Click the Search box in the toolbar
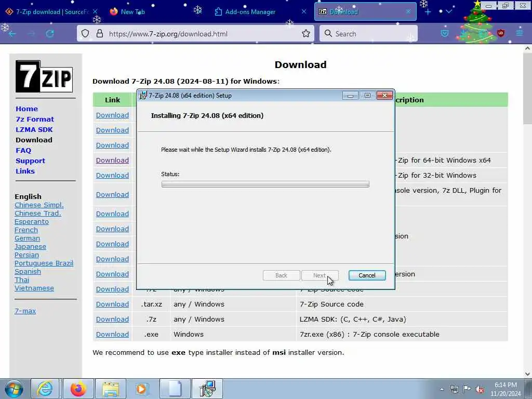Image resolution: width=532 pixels, height=399 pixels. click(x=368, y=34)
